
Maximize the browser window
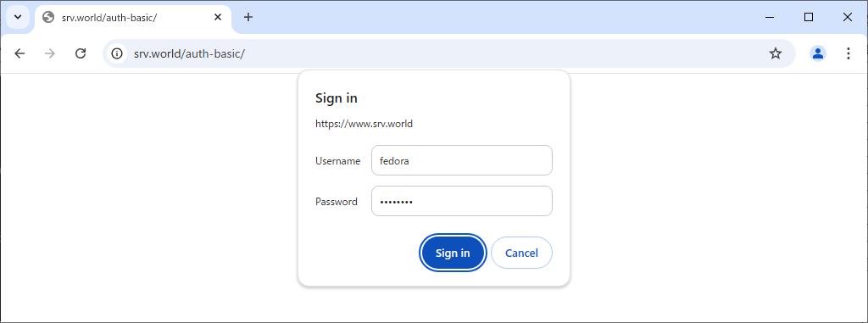tap(808, 17)
